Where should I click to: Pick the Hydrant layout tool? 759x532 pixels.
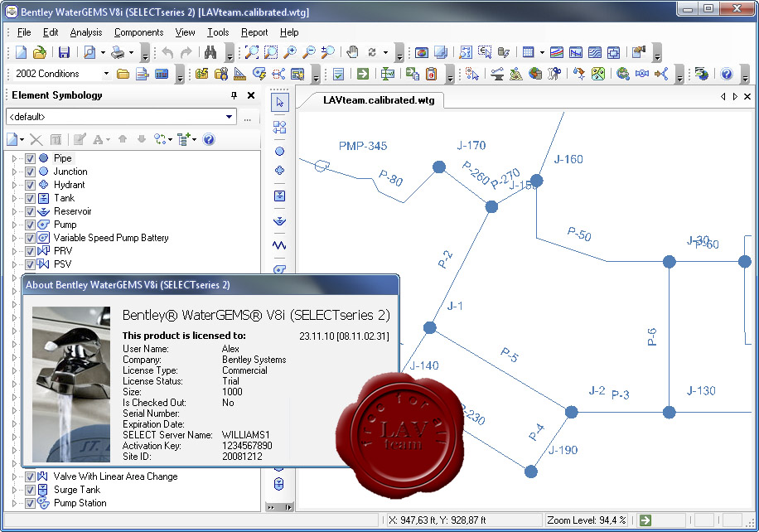click(x=279, y=171)
